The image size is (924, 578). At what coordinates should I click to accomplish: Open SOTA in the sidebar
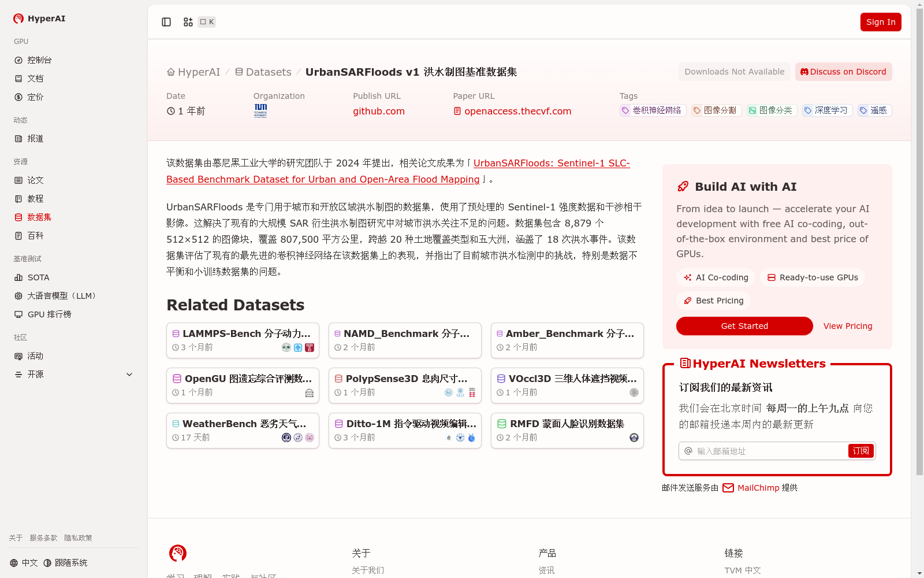click(73, 277)
